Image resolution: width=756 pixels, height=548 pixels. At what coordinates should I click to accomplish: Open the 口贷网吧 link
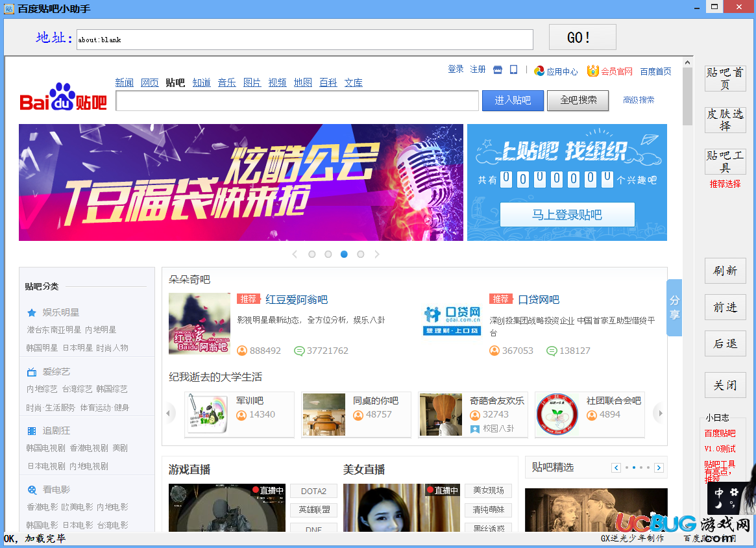pos(539,299)
